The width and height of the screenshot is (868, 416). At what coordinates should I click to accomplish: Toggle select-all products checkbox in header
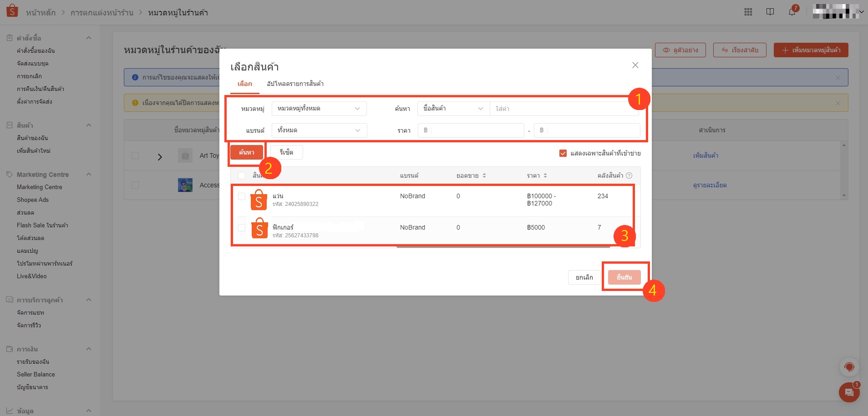click(242, 175)
